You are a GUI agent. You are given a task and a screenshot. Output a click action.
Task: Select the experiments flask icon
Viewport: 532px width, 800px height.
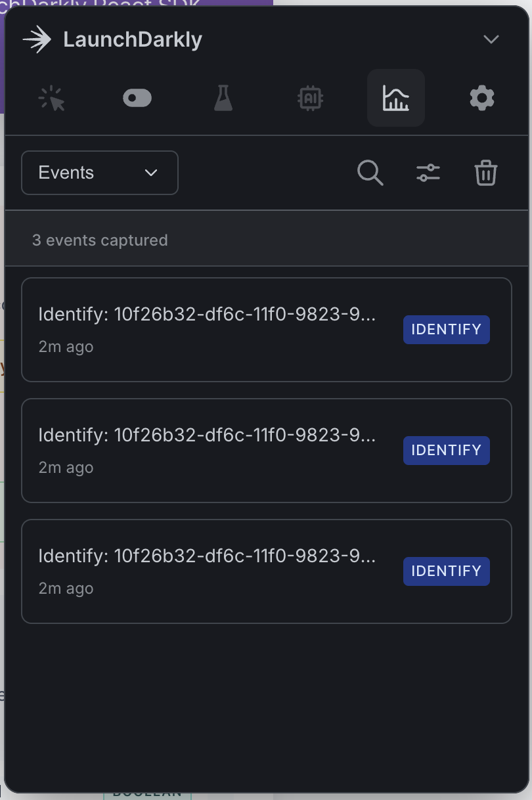click(x=223, y=98)
